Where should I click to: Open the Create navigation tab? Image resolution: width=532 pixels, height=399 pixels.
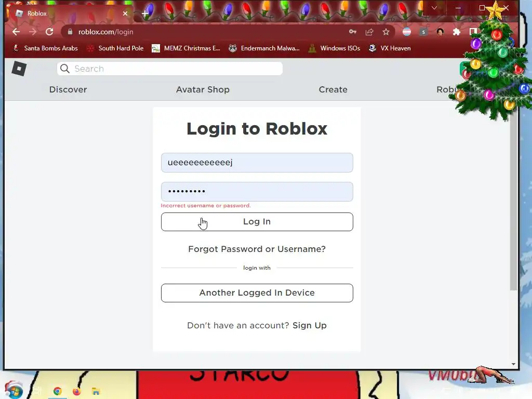333,89
